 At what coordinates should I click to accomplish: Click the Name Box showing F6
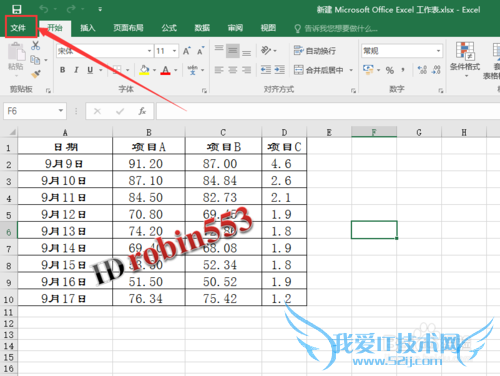(35, 111)
